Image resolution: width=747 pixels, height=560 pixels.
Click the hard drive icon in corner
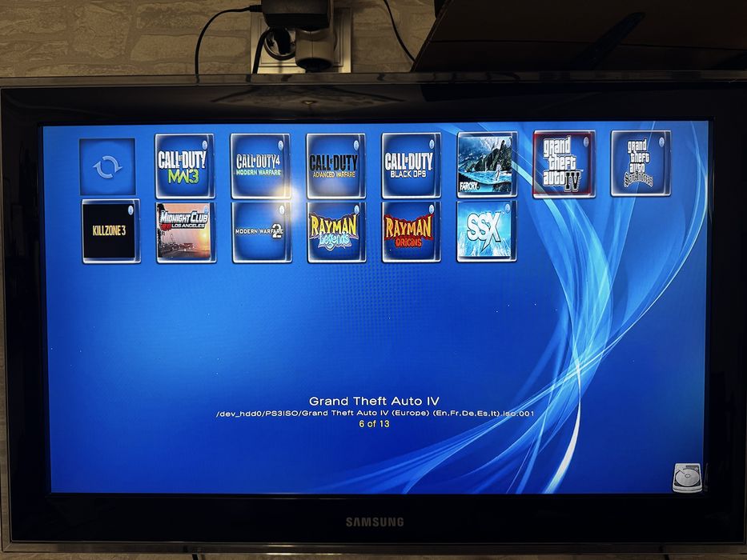click(x=688, y=478)
